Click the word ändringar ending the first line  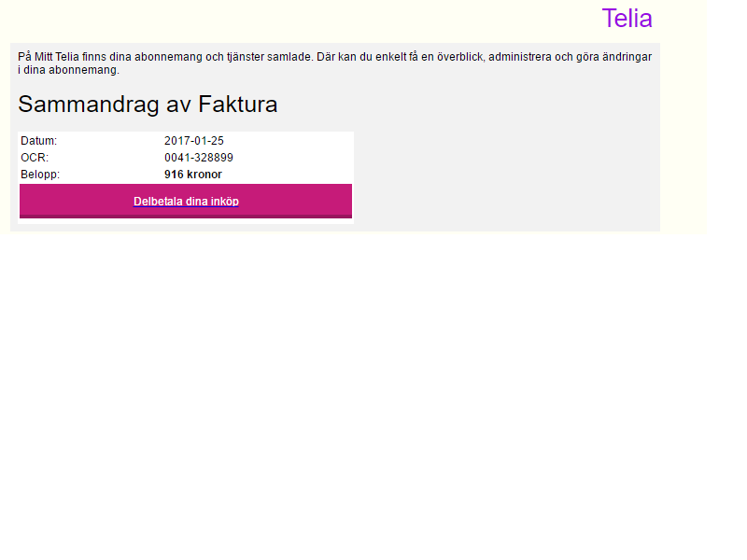click(x=627, y=57)
